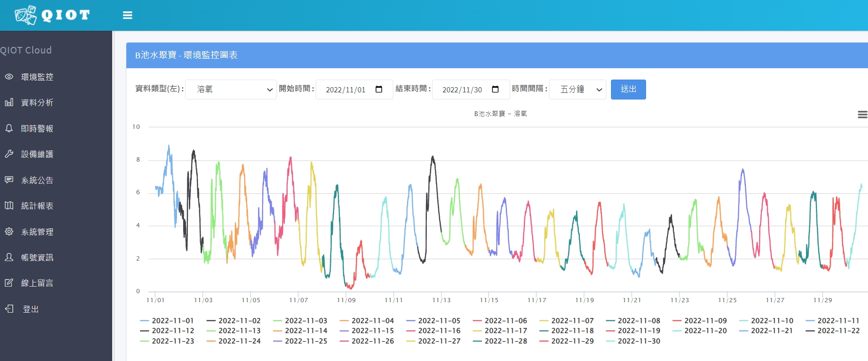This screenshot has height=361, width=868.
Task: Toggle legend series 2022-11-04
Action: [367, 321]
